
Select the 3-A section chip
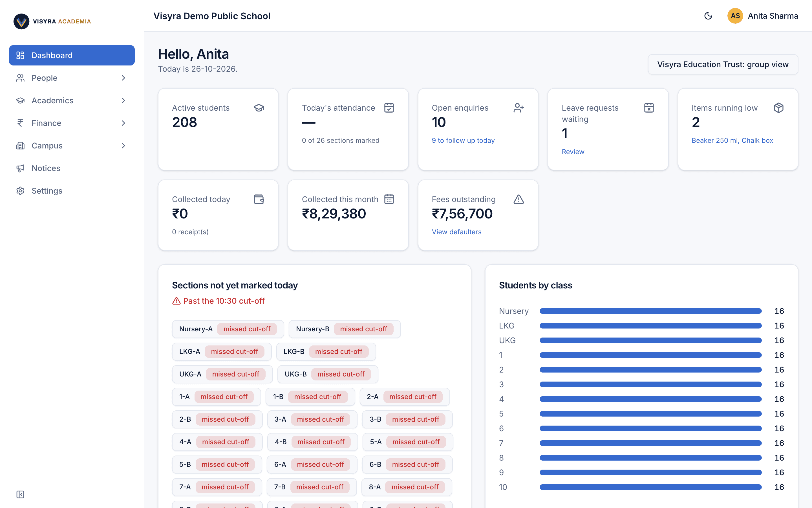312,419
